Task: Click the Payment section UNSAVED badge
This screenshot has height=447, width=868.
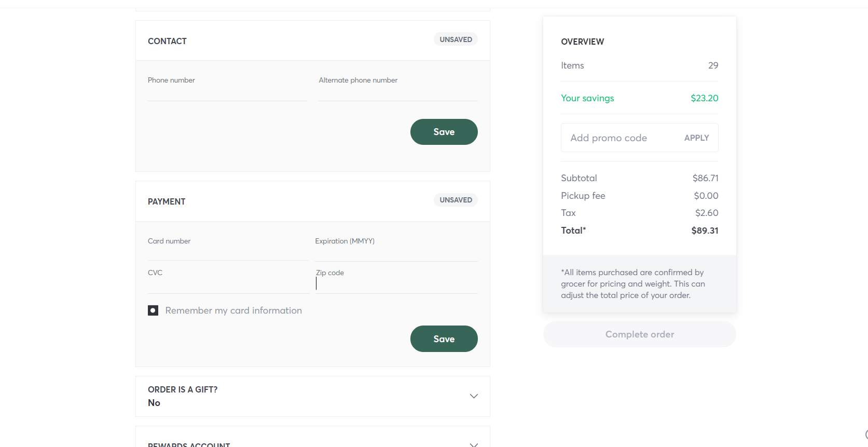Action: [x=456, y=200]
